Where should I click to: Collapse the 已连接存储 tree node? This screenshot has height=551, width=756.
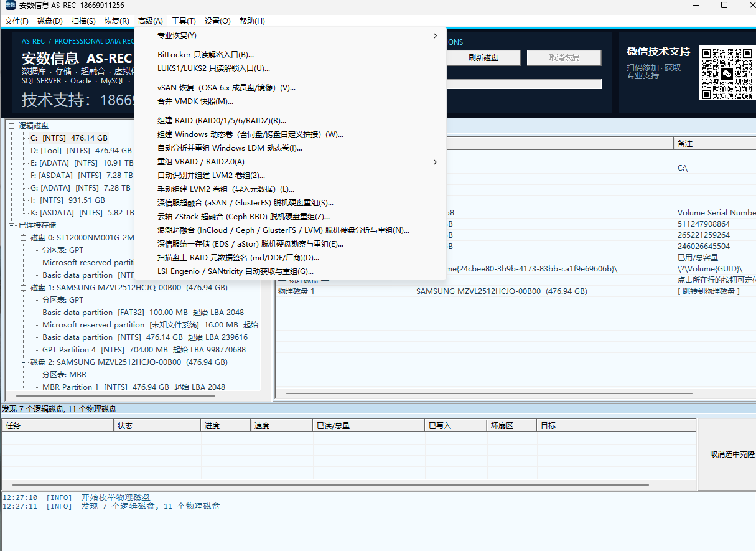click(12, 225)
